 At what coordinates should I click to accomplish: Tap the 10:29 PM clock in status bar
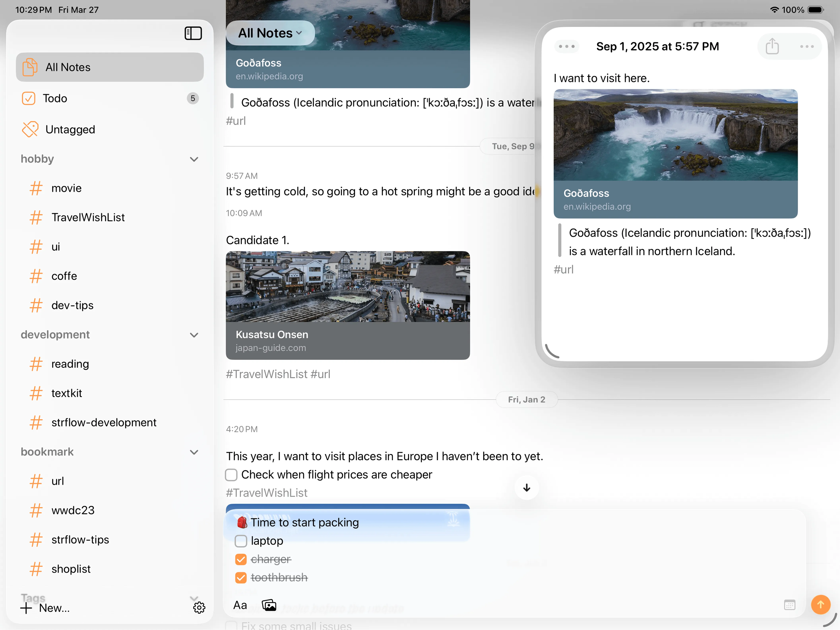coord(33,10)
